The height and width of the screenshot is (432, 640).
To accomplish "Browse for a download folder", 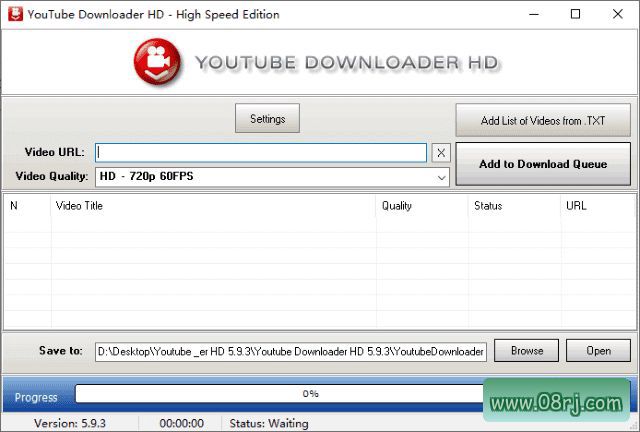I will [x=527, y=351].
